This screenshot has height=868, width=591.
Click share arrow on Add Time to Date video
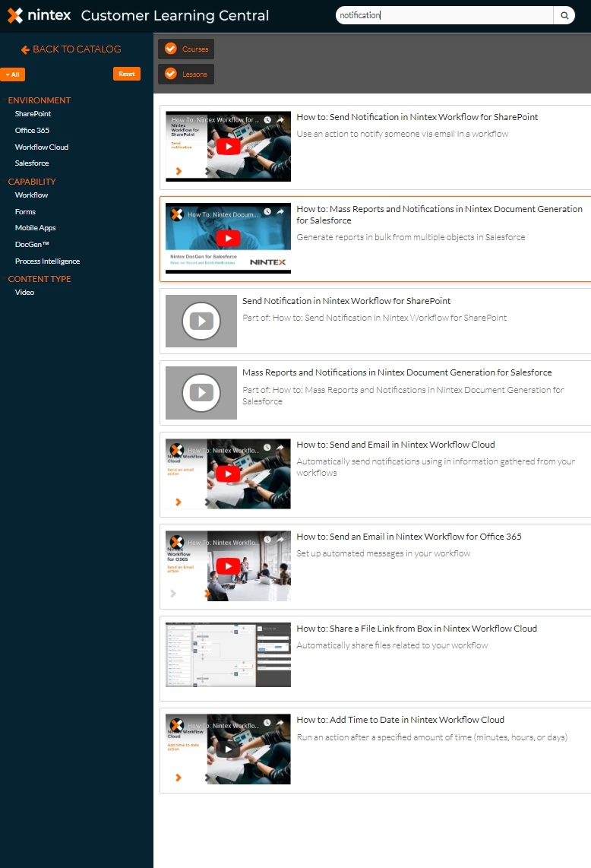[280, 722]
